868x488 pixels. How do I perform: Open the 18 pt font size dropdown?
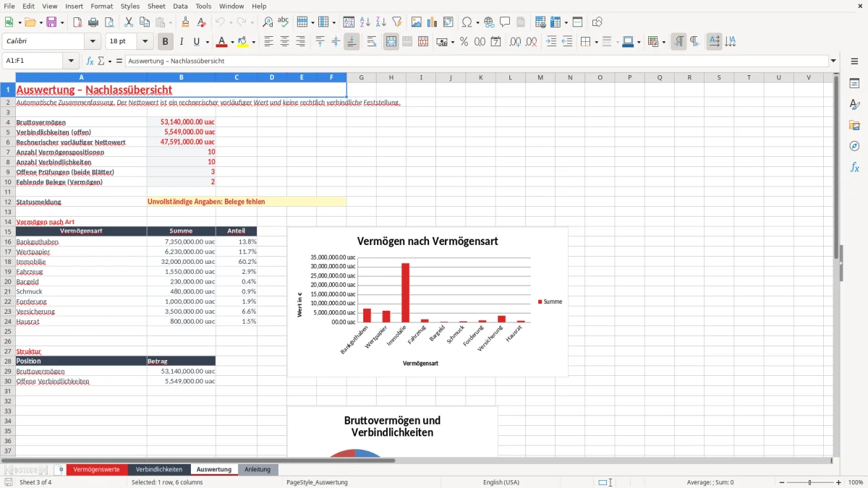click(145, 42)
